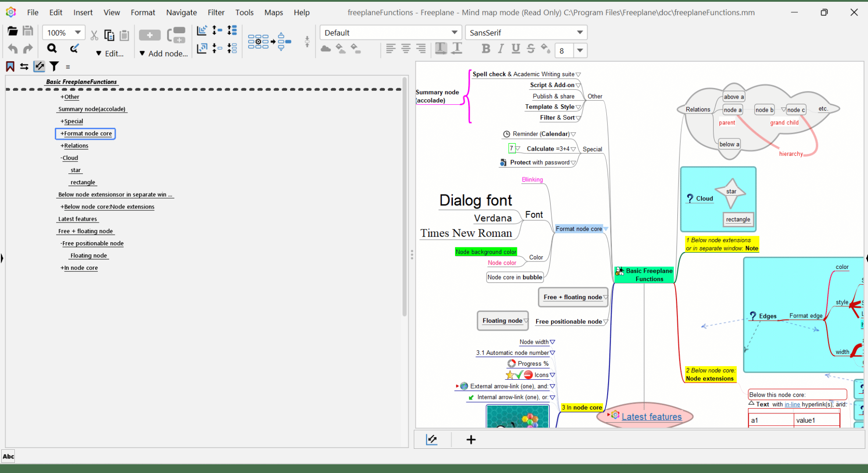This screenshot has height=473, width=868.
Task: Toggle italic formatting
Action: (x=501, y=49)
